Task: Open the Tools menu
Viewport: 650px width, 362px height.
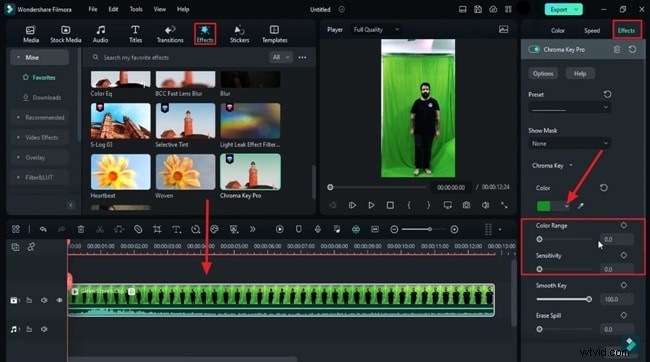Action: [x=136, y=9]
